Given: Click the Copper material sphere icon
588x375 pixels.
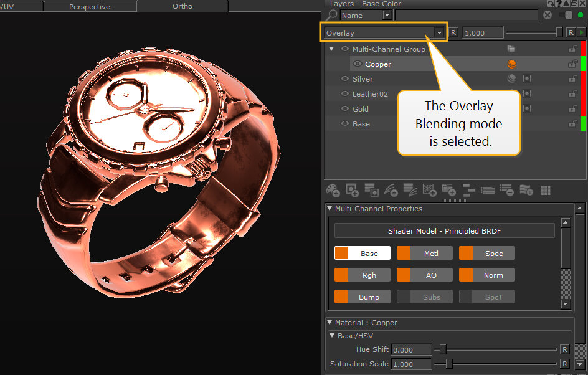Looking at the screenshot, I should pos(511,64).
